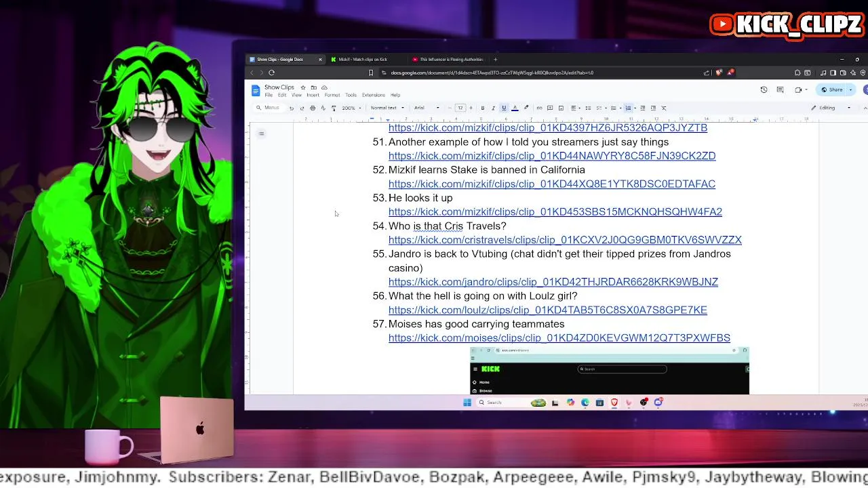Open the text alignment dropdown
The width and height of the screenshot is (868, 488).
(x=575, y=108)
